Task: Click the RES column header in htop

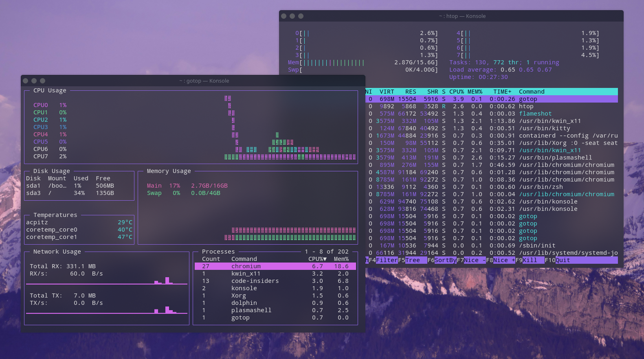Action: pos(411,92)
